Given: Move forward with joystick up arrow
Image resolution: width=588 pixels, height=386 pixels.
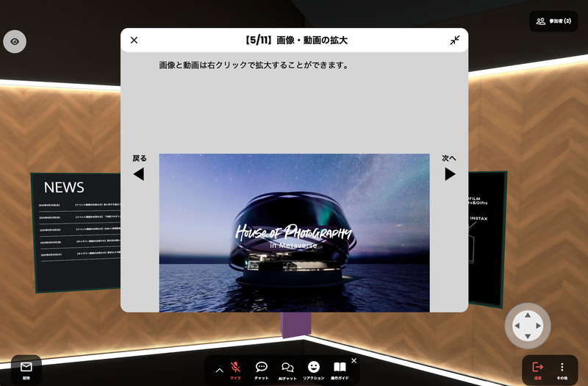Looking at the screenshot, I should tap(528, 315).
